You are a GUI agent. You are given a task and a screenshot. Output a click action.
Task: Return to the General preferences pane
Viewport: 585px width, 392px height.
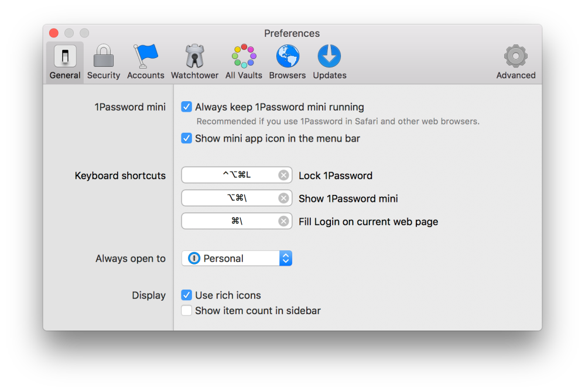coord(64,61)
